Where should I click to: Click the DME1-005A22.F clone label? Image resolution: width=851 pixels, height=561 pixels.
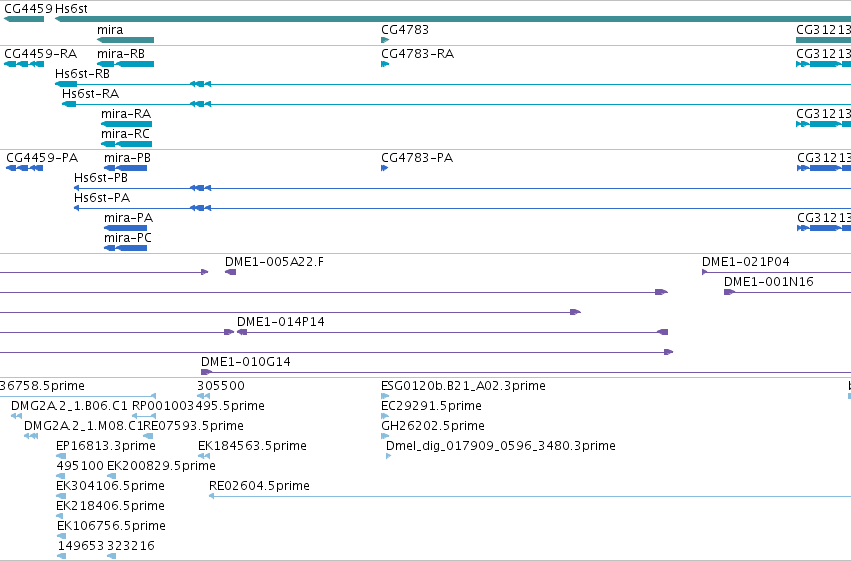[x=274, y=262]
